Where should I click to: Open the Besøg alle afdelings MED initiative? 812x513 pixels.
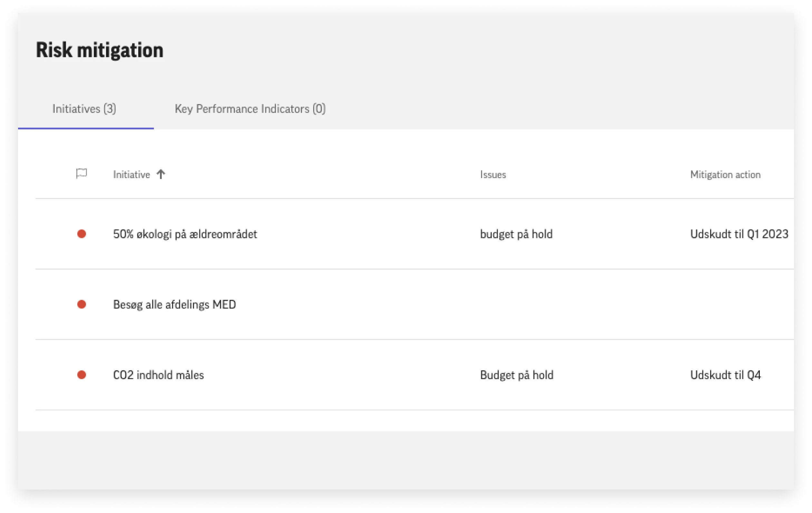pyautogui.click(x=175, y=305)
